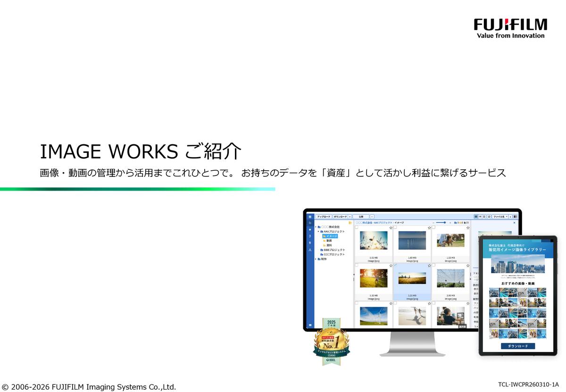This screenshot has height=392, width=566.
Task: Click the yellow new folder icon above tree
Action: tap(350, 223)
